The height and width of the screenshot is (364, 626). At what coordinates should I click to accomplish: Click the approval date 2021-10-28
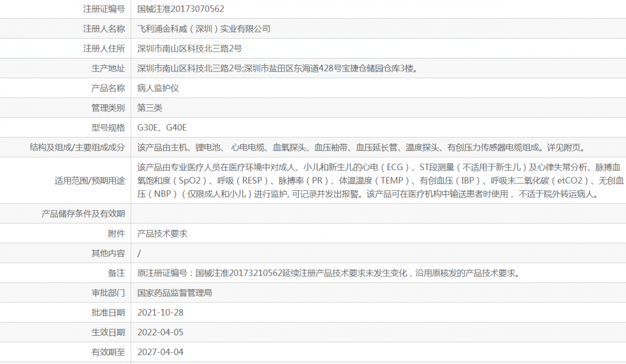click(160, 313)
